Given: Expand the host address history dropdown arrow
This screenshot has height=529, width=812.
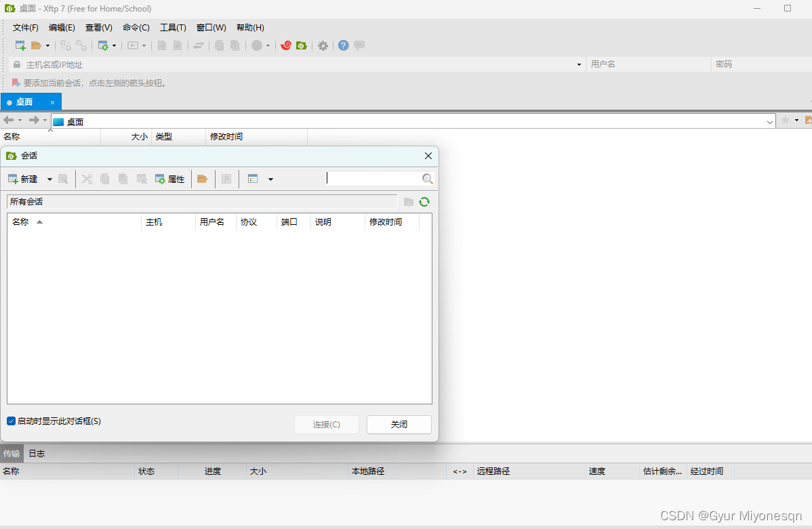Looking at the screenshot, I should click(x=579, y=65).
